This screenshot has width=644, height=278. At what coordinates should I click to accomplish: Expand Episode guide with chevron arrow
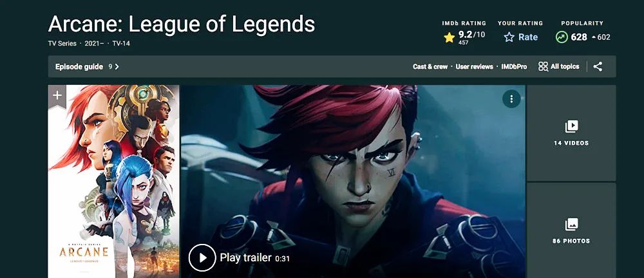coord(117,66)
